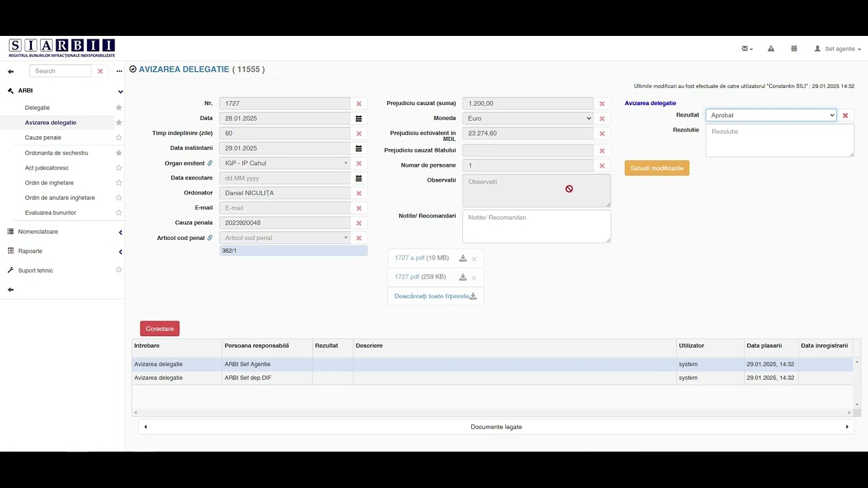Open file 1727.pdf
Screen dimensions: 868x488
(407, 277)
